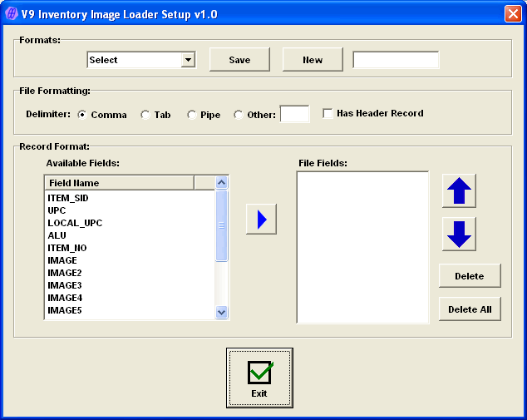
Task: Select IMAGE4 in Available Fields
Action: click(130, 298)
